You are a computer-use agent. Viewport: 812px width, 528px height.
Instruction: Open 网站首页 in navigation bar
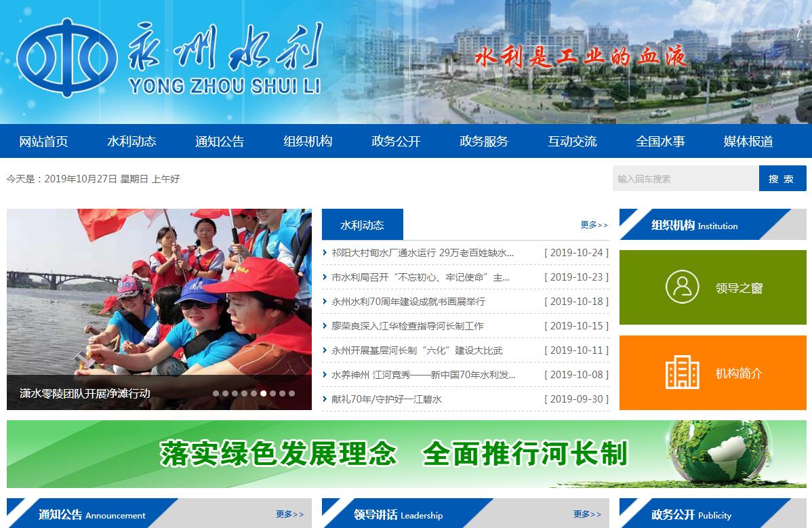point(43,141)
